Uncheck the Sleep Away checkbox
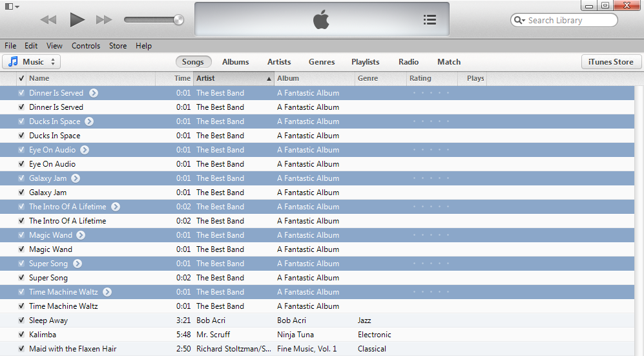The height and width of the screenshot is (356, 644). coord(21,320)
